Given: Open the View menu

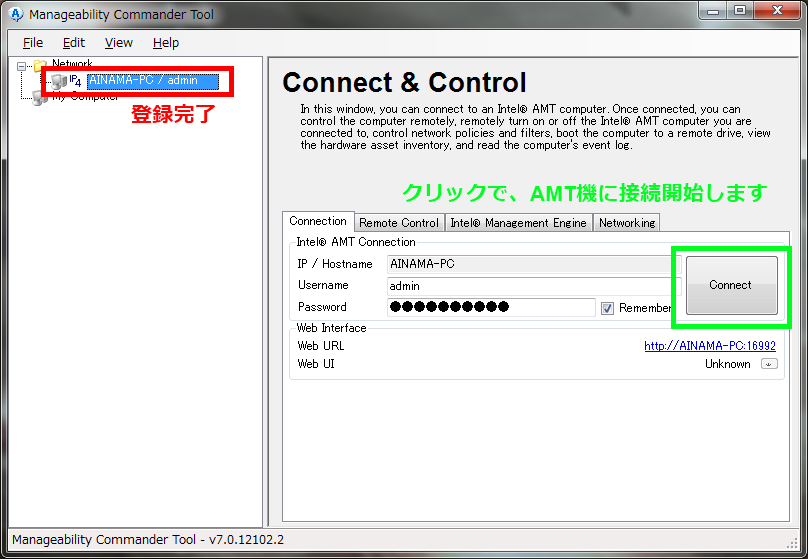Looking at the screenshot, I should [119, 43].
